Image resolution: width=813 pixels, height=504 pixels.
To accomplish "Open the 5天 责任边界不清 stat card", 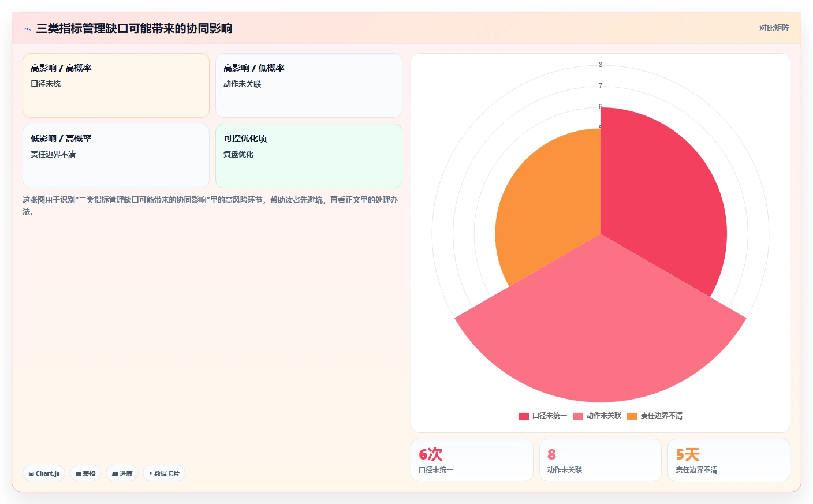I will [729, 460].
